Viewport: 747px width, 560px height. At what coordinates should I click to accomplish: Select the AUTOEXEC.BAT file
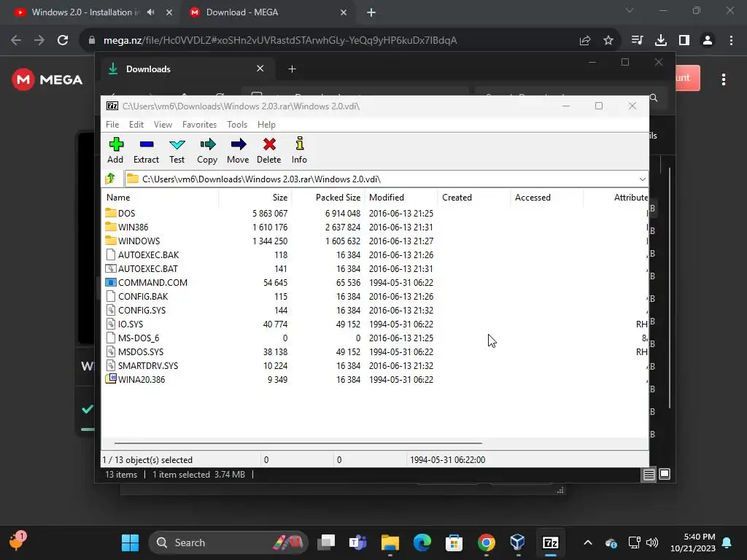coord(147,268)
